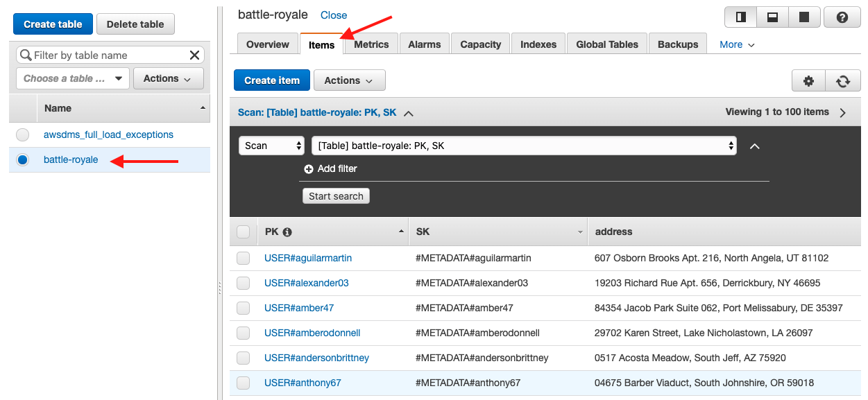Open the Indexes tab

point(538,44)
